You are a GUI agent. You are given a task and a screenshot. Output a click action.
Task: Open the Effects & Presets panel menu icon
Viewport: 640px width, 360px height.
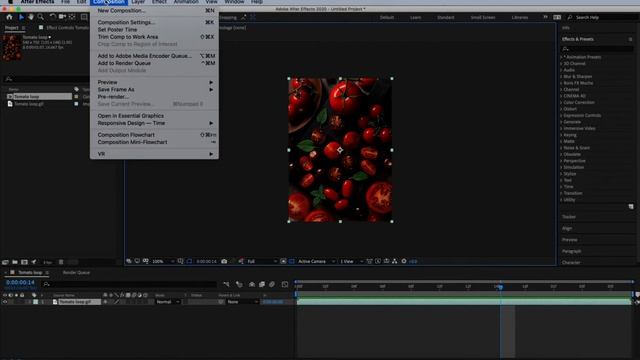(x=631, y=39)
